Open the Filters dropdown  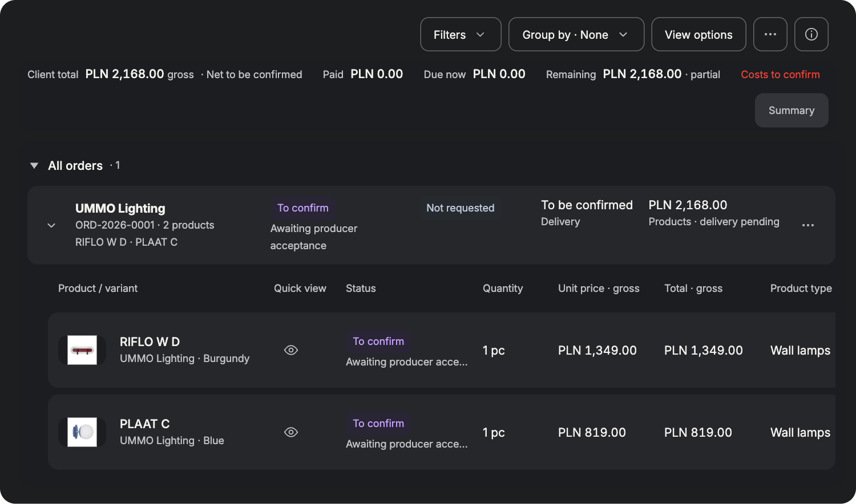pyautogui.click(x=461, y=34)
